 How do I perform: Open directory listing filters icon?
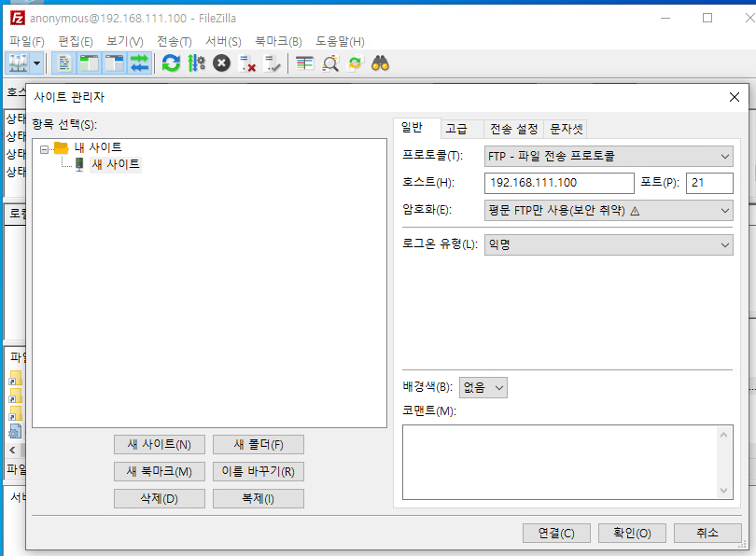tap(304, 63)
